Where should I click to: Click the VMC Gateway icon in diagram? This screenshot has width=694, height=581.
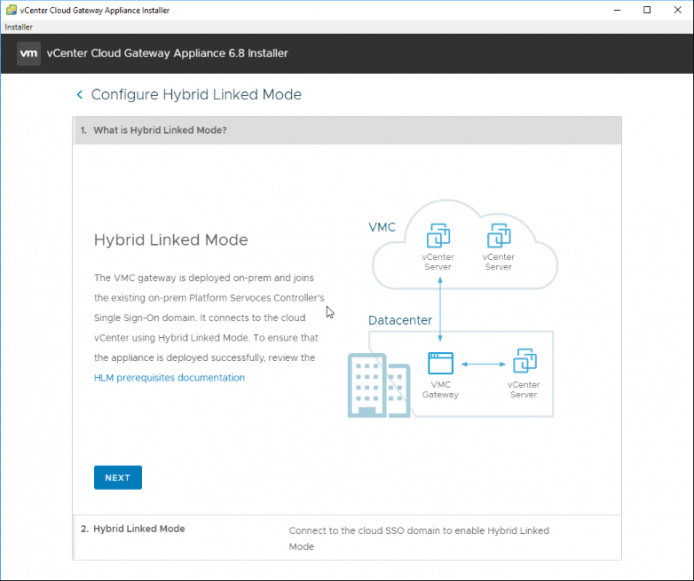440,363
